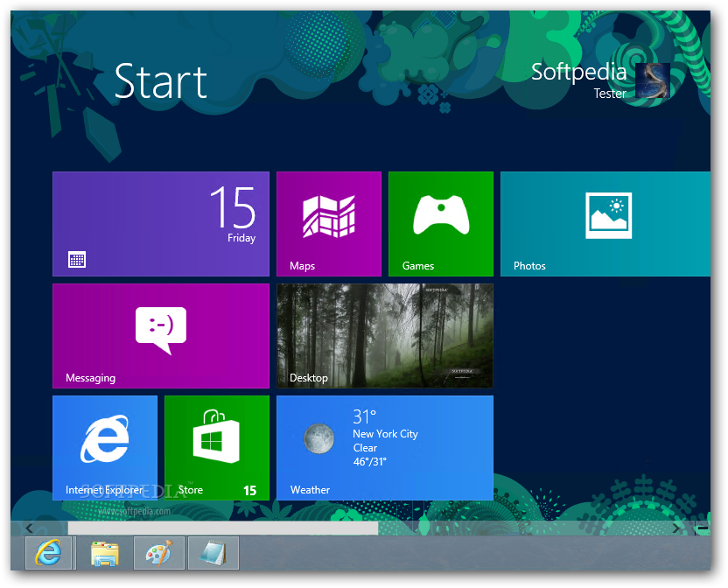Open the Desktop forest tile
728x588 pixels.
pyautogui.click(x=385, y=336)
